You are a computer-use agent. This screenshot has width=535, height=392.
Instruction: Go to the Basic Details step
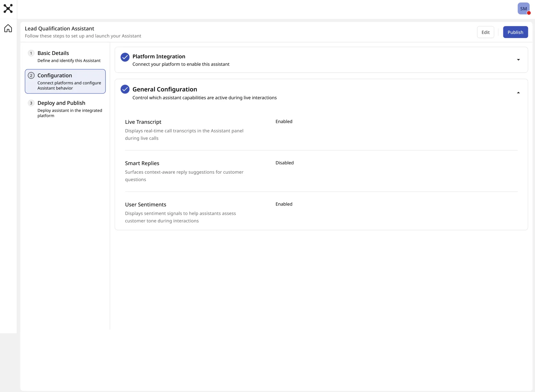65,57
